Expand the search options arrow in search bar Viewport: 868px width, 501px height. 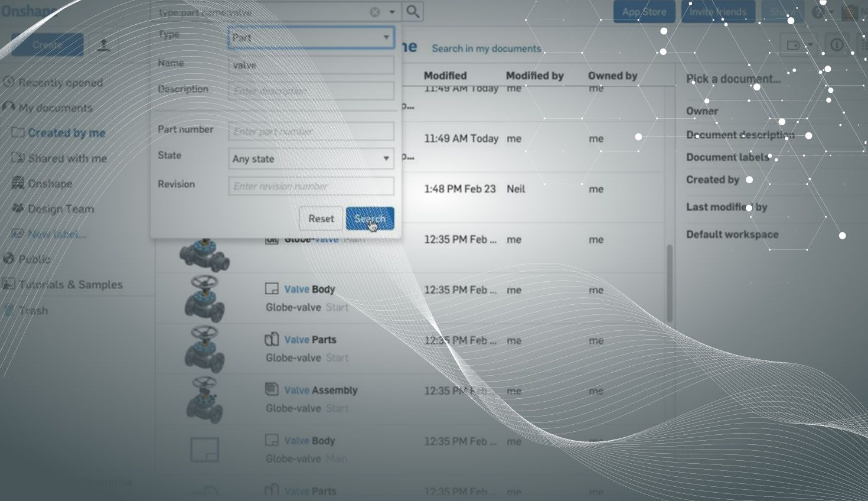(x=391, y=12)
